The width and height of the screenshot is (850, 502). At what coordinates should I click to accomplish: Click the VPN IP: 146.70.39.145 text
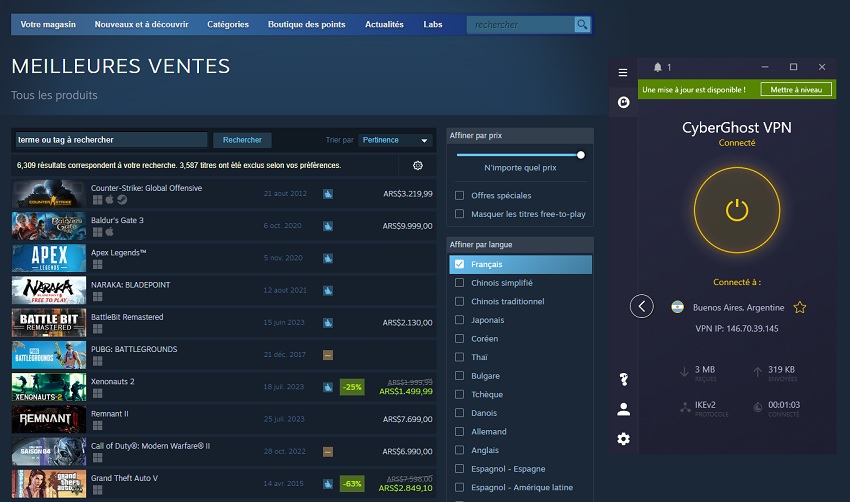coord(737,329)
